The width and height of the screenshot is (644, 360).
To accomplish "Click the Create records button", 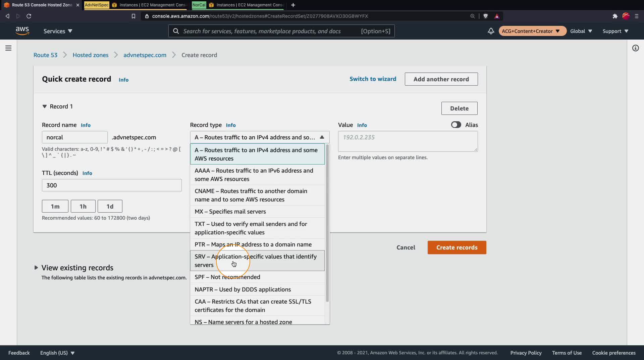I will click(x=457, y=248).
